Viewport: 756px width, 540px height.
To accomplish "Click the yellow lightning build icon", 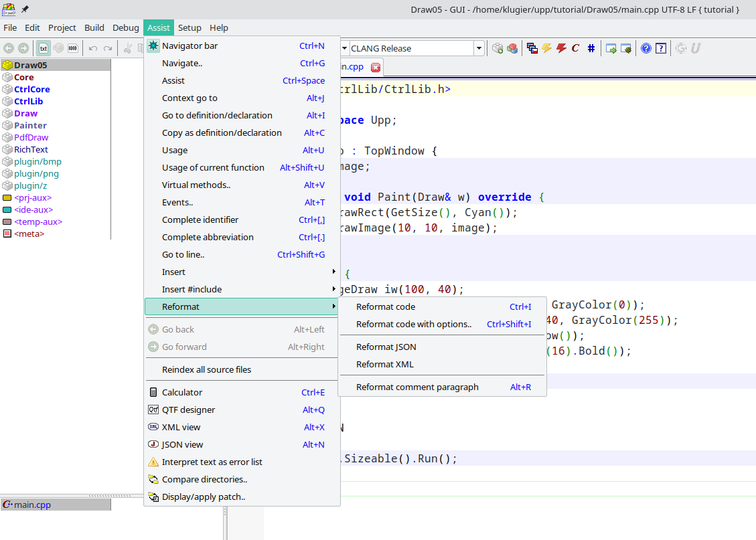I will (547, 48).
